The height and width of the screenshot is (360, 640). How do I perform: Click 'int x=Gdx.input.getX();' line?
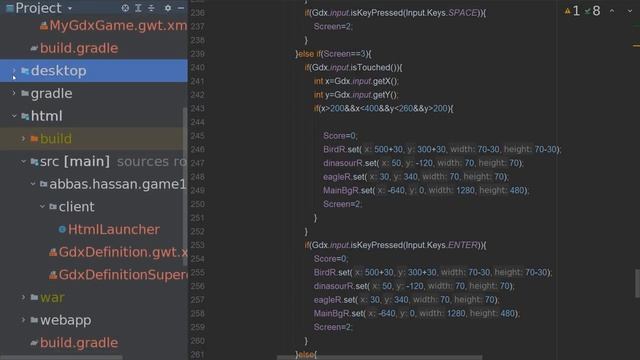tap(356, 81)
